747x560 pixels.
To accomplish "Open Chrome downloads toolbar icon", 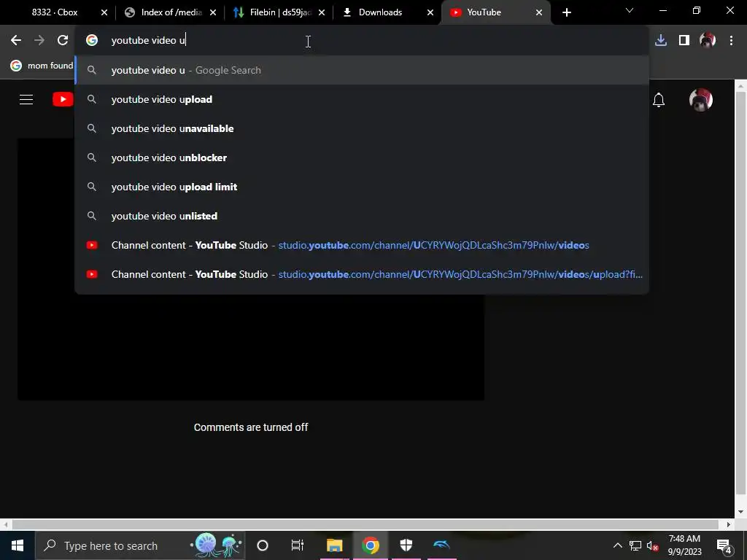I will 661,41.
